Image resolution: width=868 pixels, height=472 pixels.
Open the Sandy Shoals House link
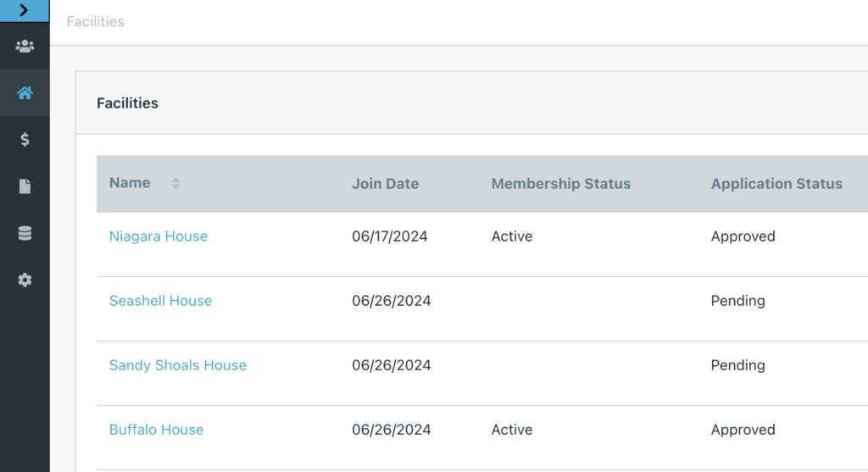tap(178, 365)
